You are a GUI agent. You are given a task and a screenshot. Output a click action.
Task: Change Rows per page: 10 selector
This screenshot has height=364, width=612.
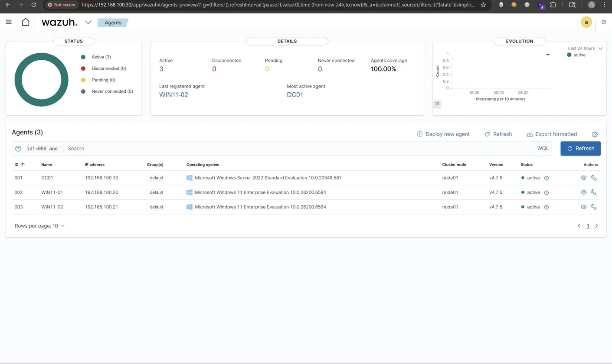39,226
